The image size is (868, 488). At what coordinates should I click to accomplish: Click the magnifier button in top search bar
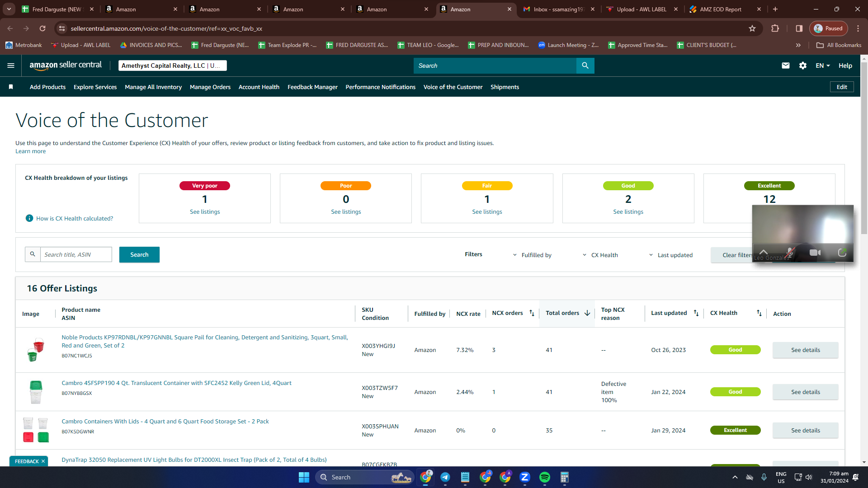tap(585, 66)
